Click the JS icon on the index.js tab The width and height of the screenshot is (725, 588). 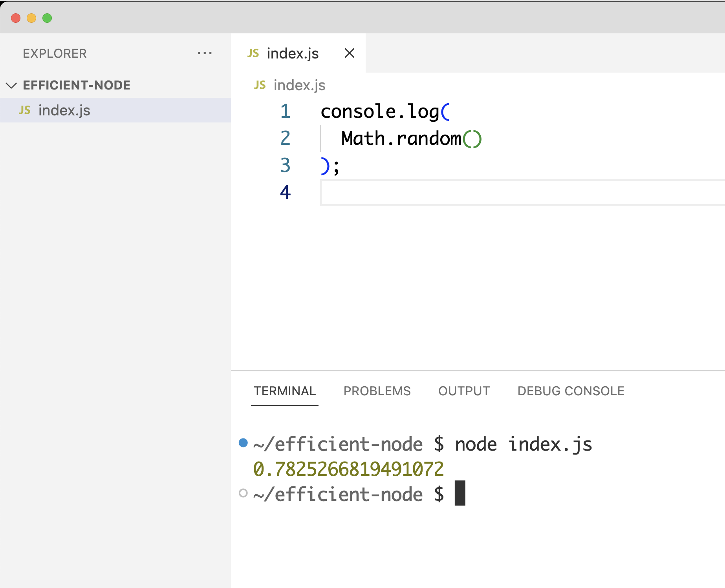(253, 53)
